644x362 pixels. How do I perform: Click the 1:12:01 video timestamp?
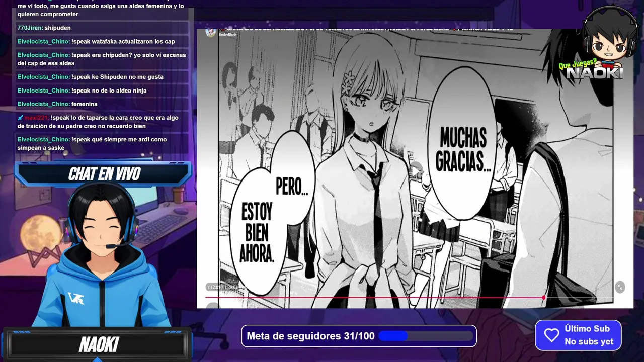click(x=214, y=287)
